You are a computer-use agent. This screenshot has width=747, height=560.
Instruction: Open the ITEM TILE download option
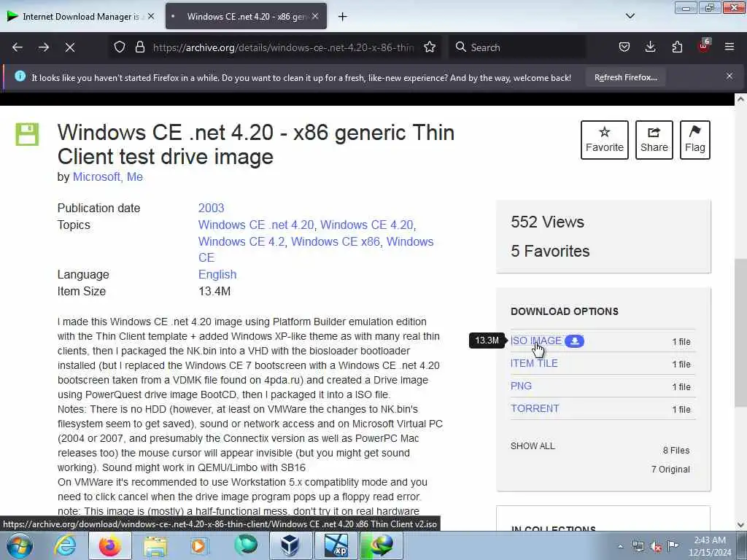pyautogui.click(x=534, y=363)
